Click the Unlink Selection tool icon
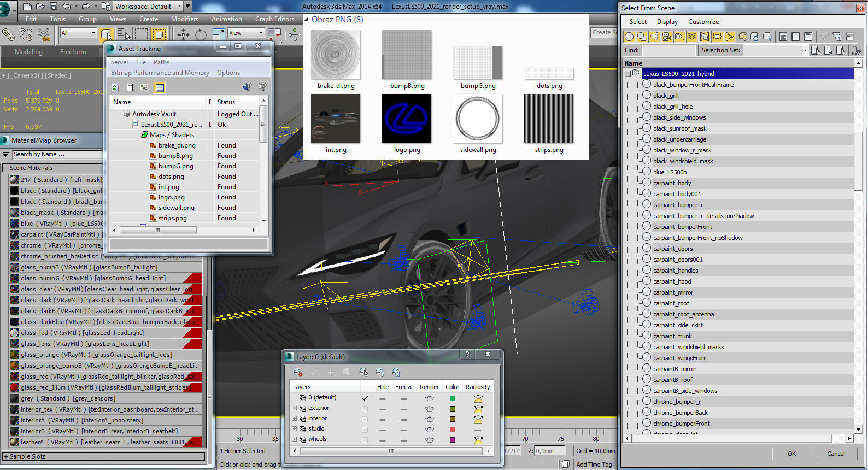The height and width of the screenshot is (470, 868). 26,34
